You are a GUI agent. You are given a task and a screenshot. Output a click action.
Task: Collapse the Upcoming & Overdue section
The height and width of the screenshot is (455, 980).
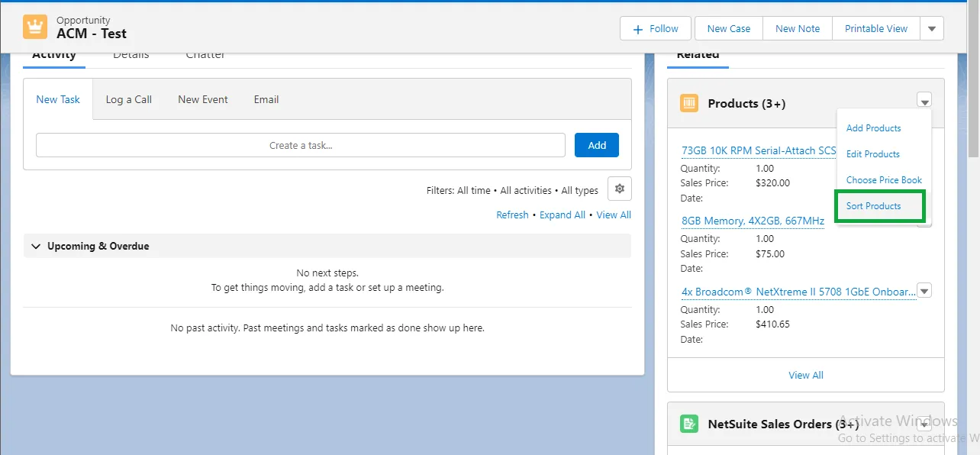(36, 247)
